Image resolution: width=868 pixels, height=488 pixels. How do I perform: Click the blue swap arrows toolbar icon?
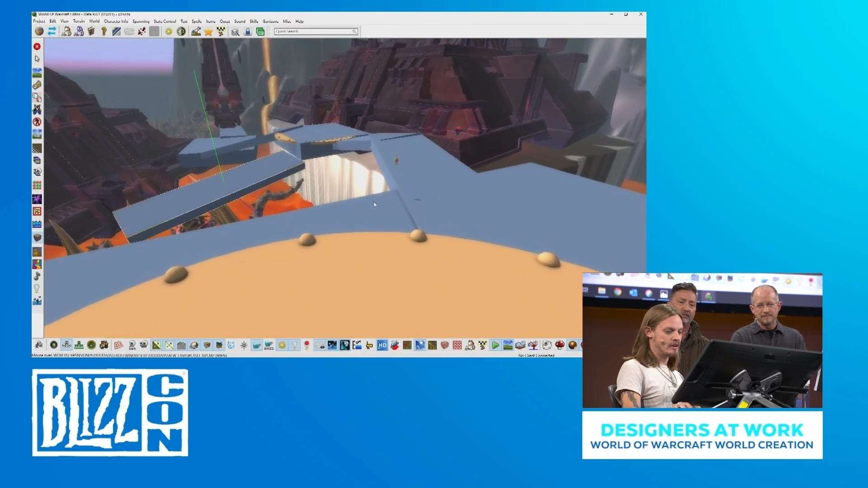click(x=52, y=31)
